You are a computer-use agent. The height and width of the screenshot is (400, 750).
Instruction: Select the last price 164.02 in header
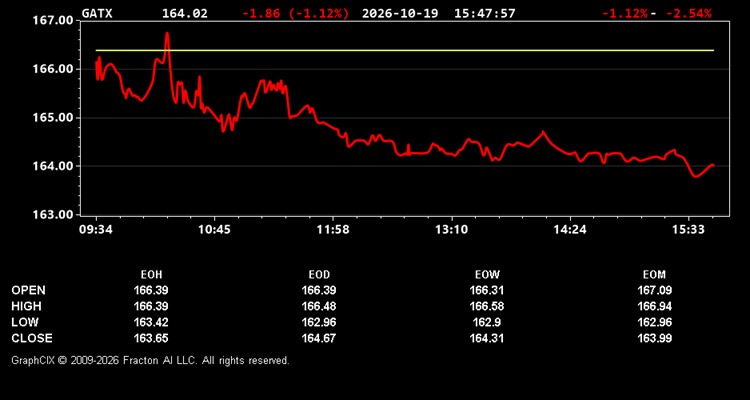[185, 13]
